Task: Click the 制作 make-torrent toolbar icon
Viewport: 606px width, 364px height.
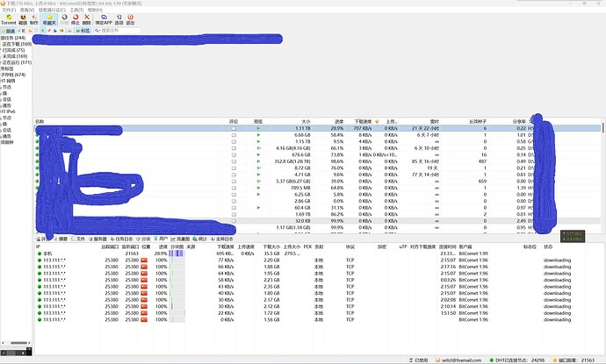Action: pos(34,19)
